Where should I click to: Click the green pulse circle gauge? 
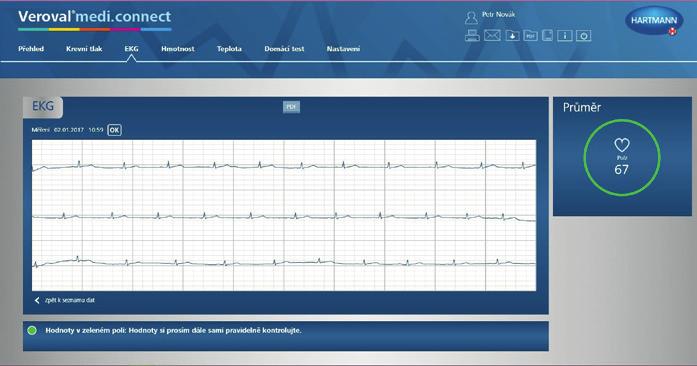[621, 157]
